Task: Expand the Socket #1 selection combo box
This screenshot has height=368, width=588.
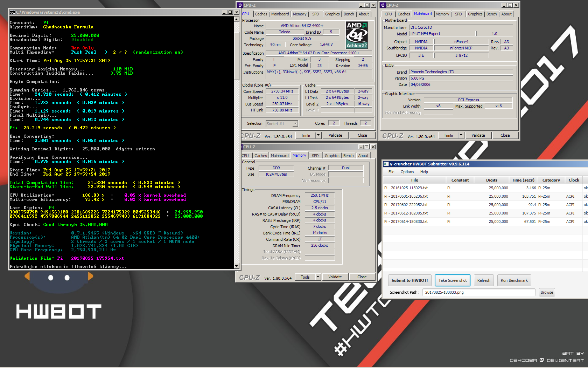Action: (x=295, y=123)
